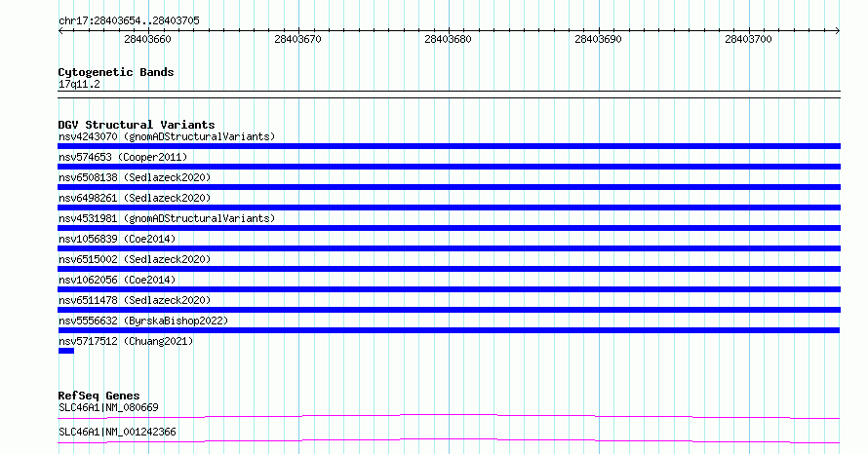Image resolution: width=868 pixels, height=454 pixels.
Task: Open variant nsv5556632 (ByrskaBishop2022) label
Action: (143, 321)
